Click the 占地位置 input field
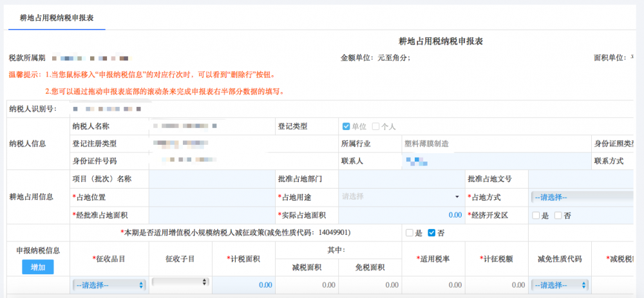This screenshot has height=298, width=644. 212,197
